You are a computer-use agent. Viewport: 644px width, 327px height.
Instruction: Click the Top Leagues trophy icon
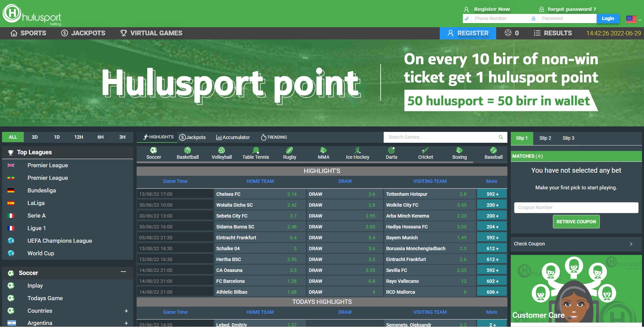(x=11, y=152)
